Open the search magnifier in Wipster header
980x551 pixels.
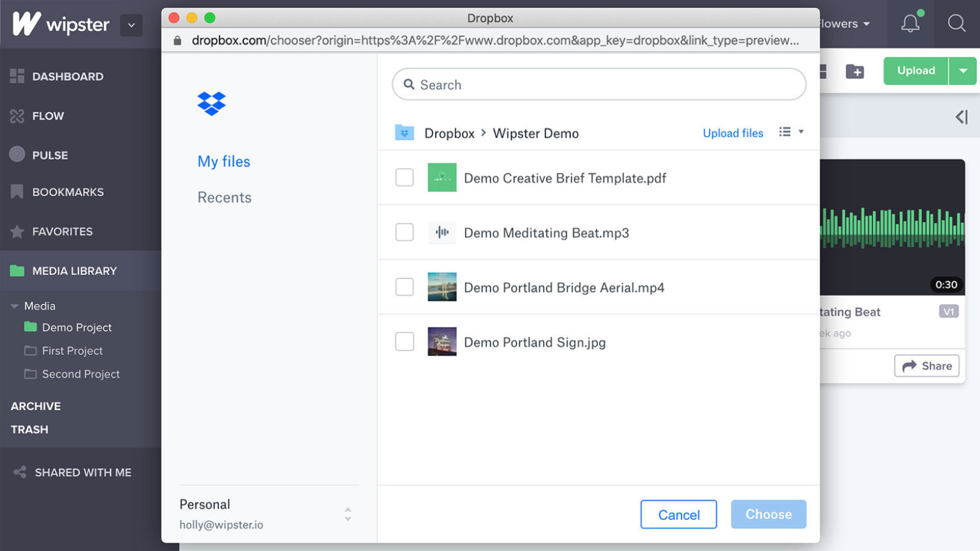click(956, 24)
